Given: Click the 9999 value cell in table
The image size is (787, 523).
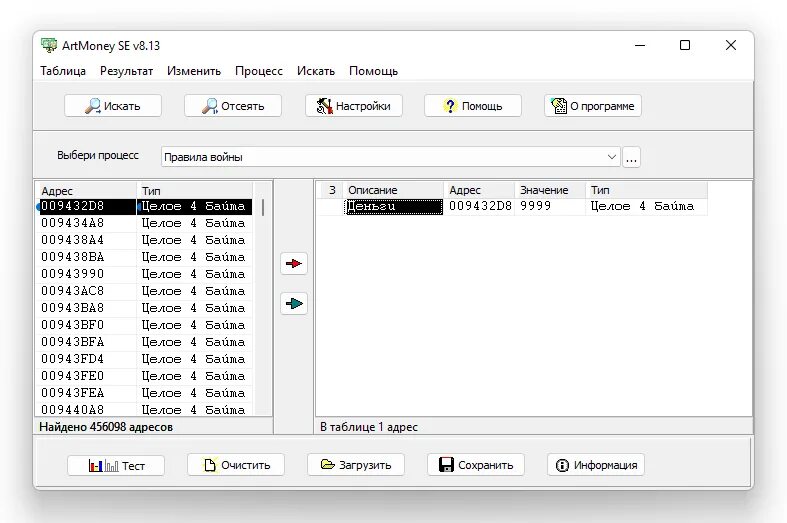Looking at the screenshot, I should point(550,206).
